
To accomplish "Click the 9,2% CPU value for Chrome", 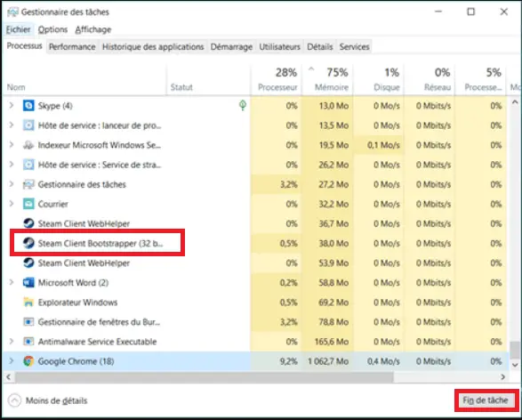I will (289, 361).
